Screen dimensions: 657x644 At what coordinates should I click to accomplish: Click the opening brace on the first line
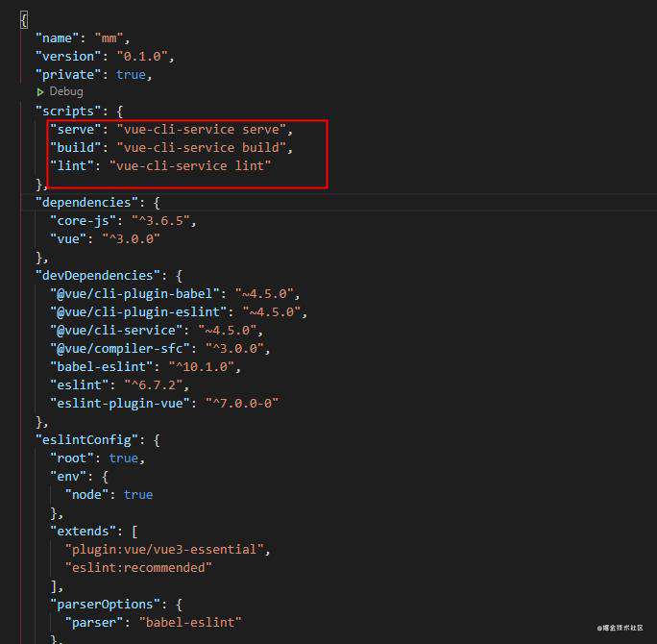click(x=24, y=20)
